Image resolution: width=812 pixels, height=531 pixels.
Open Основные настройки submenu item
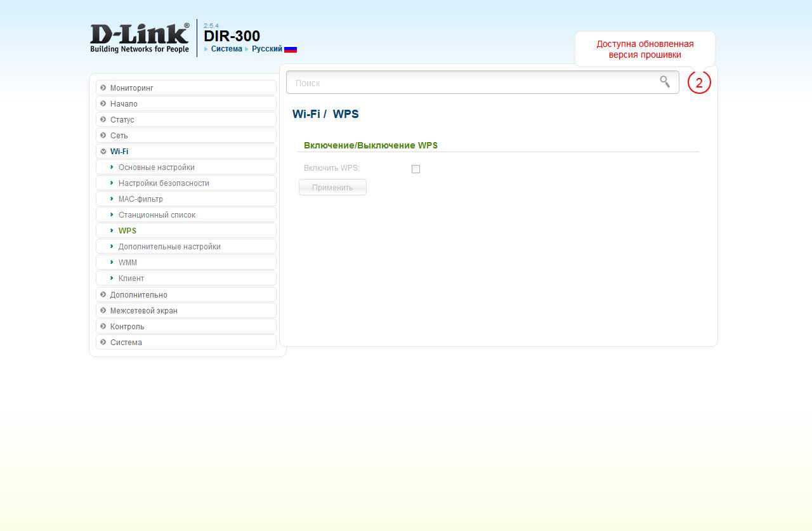(x=186, y=167)
